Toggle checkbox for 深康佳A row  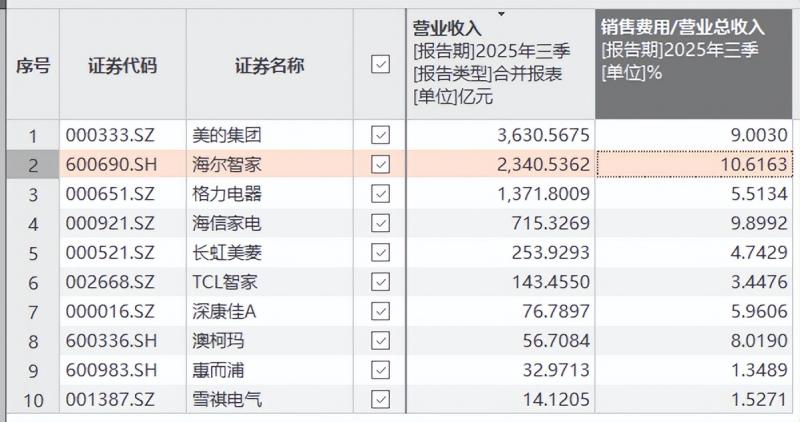[x=380, y=312]
